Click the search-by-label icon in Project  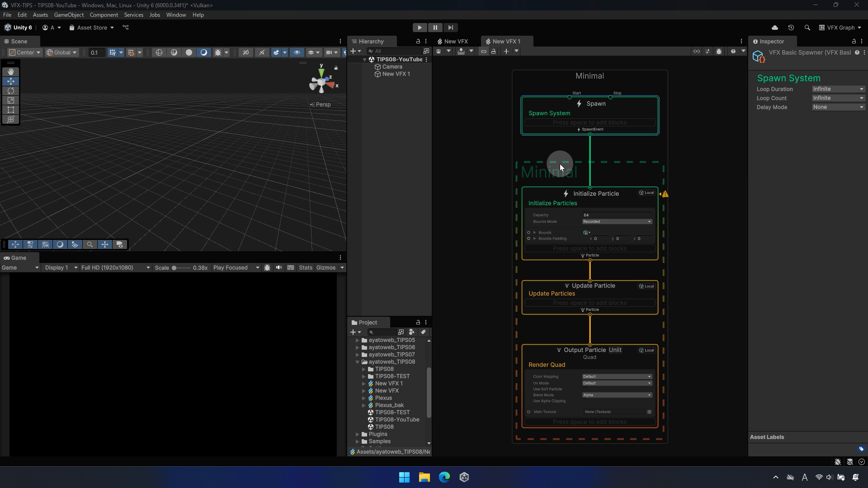[x=423, y=332]
